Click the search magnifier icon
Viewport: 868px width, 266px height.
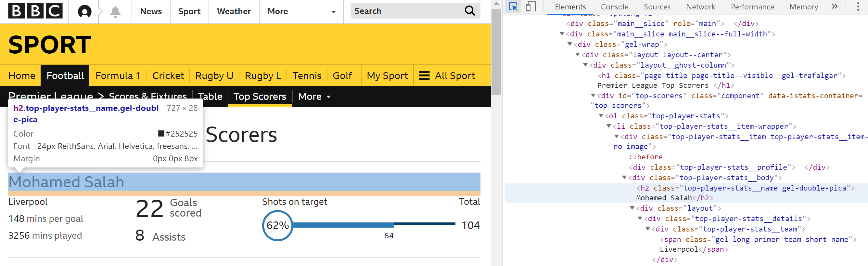tap(469, 11)
